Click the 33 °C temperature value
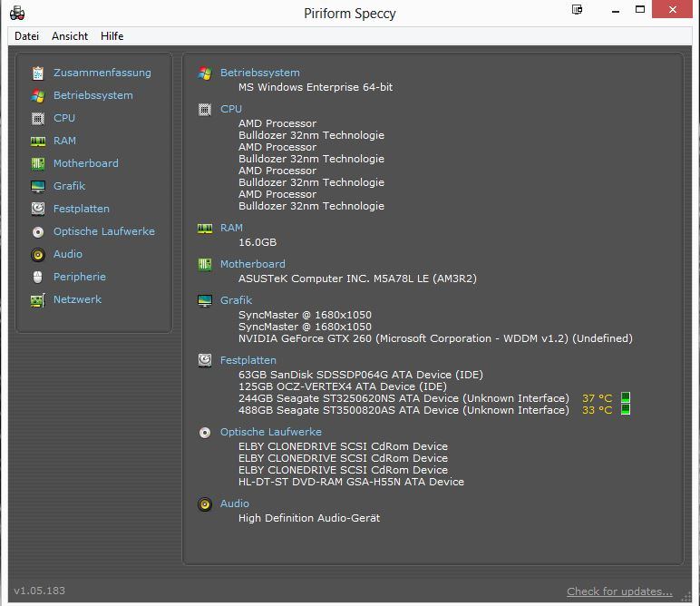Viewport: 700px width, 606px height. pyautogui.click(x=597, y=410)
